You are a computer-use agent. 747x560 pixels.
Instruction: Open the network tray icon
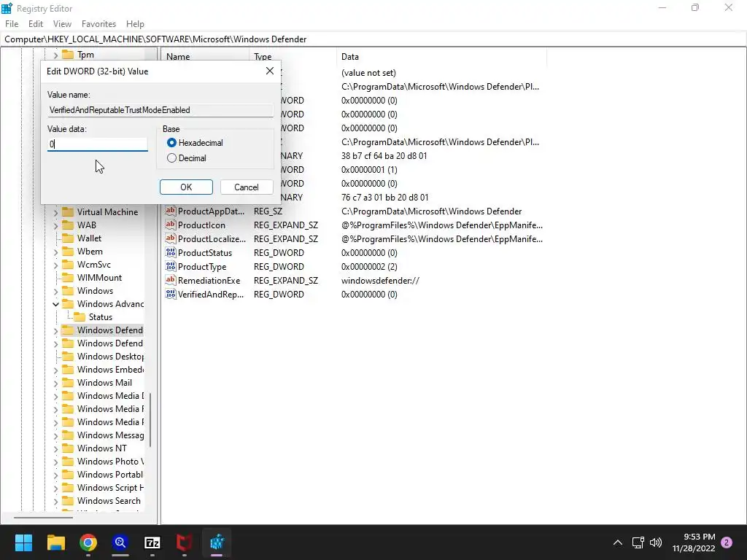click(x=638, y=542)
